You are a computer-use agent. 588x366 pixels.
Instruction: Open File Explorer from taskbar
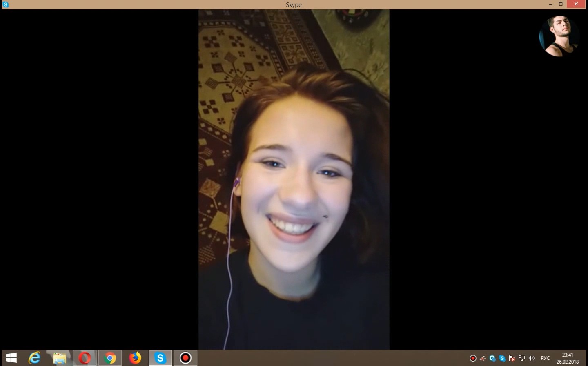[x=60, y=358]
